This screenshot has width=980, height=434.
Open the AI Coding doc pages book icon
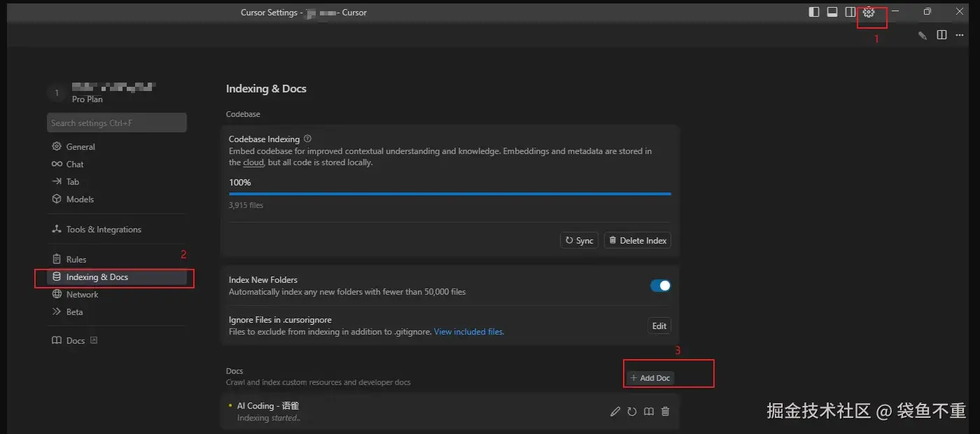[x=649, y=412]
